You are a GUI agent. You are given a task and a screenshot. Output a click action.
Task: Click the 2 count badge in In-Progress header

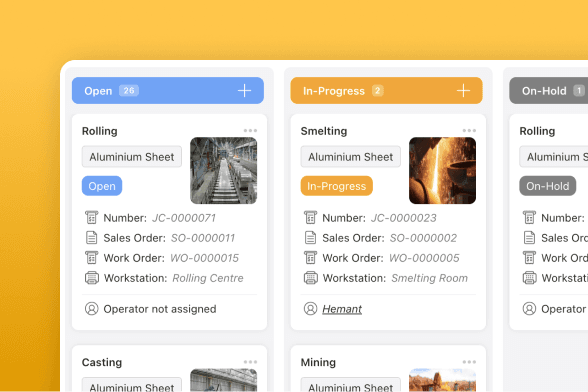point(378,90)
